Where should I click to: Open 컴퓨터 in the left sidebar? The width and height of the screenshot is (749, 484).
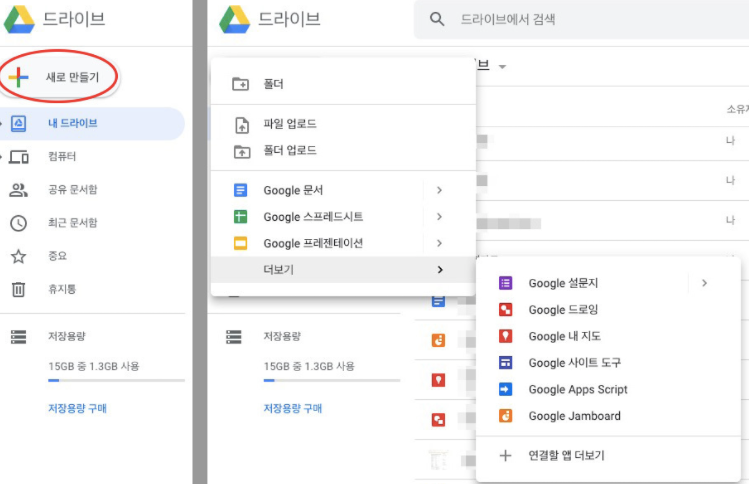click(x=62, y=156)
